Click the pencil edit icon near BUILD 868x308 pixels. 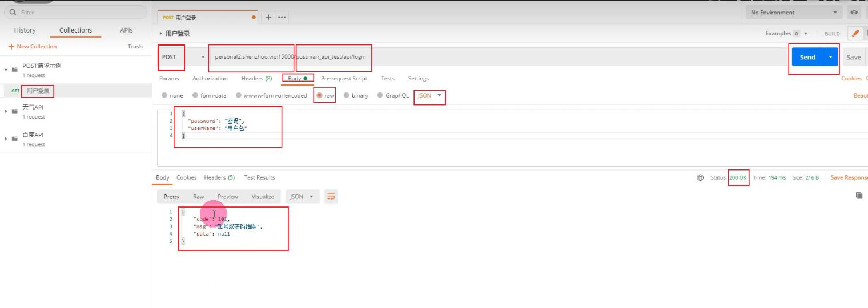(x=855, y=34)
